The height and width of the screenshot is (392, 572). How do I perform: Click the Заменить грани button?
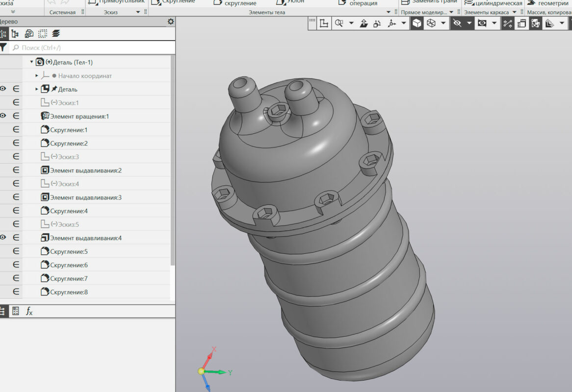click(429, 1)
